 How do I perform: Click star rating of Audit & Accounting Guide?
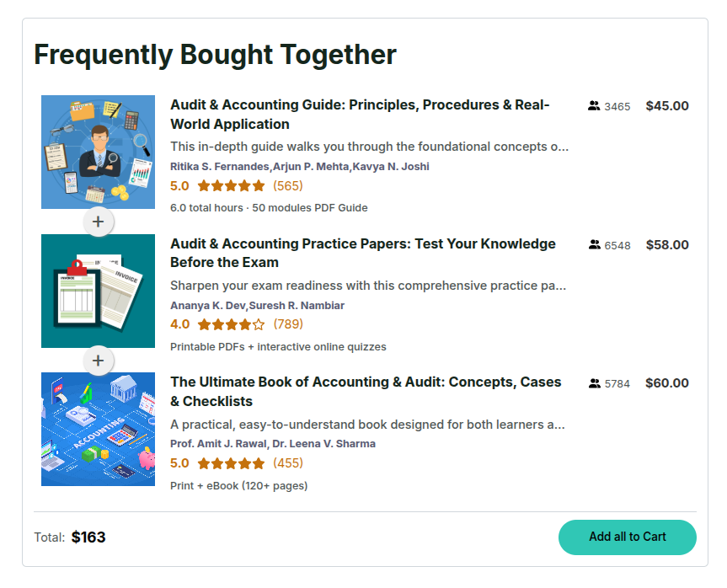coord(231,186)
